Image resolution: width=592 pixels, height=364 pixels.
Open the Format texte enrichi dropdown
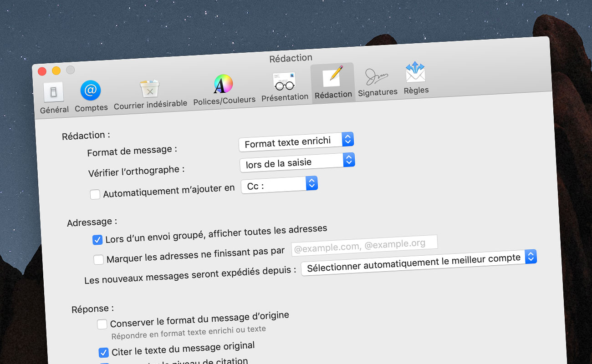click(x=296, y=142)
